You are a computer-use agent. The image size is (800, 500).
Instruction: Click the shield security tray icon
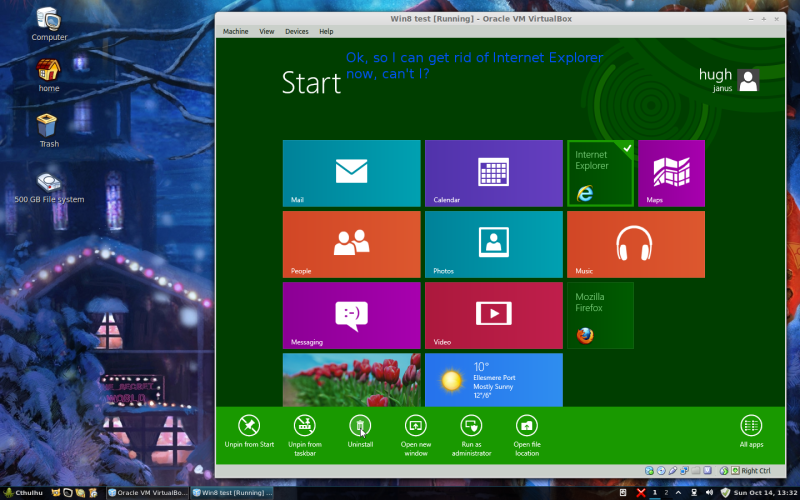point(725,492)
